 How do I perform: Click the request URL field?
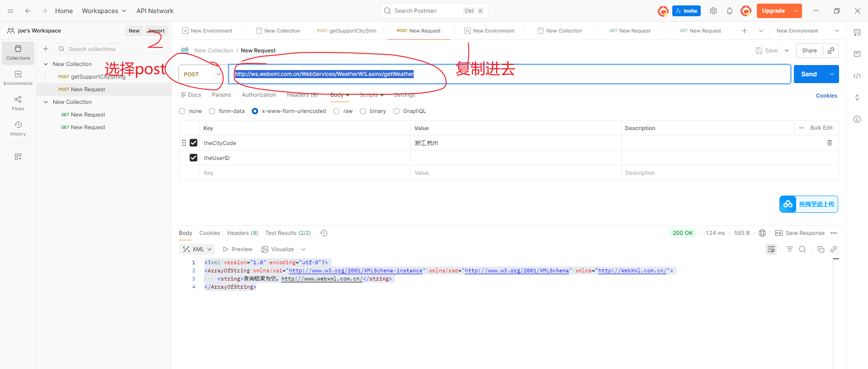coord(509,74)
